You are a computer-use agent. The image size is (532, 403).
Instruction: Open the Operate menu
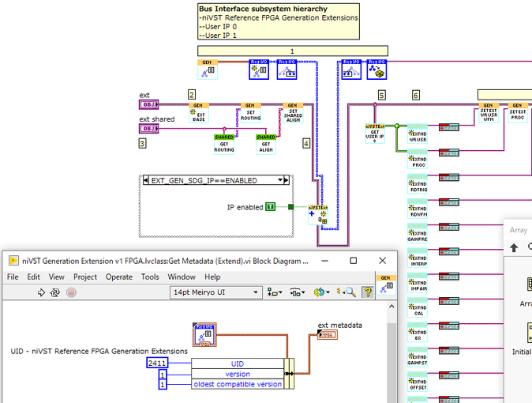[x=119, y=277]
